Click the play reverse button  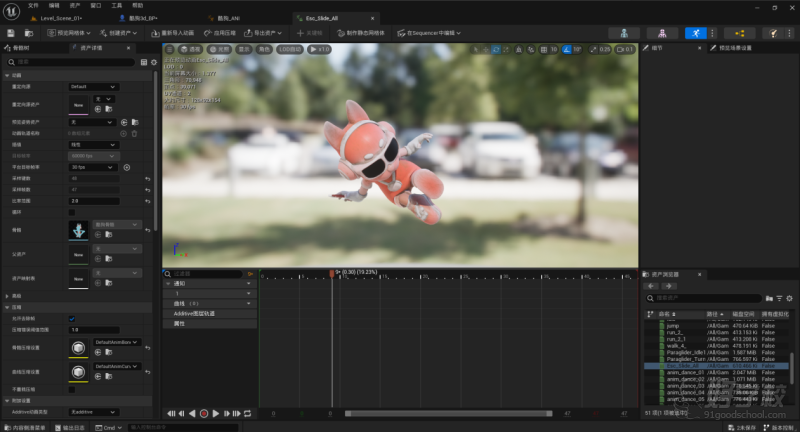coord(192,413)
